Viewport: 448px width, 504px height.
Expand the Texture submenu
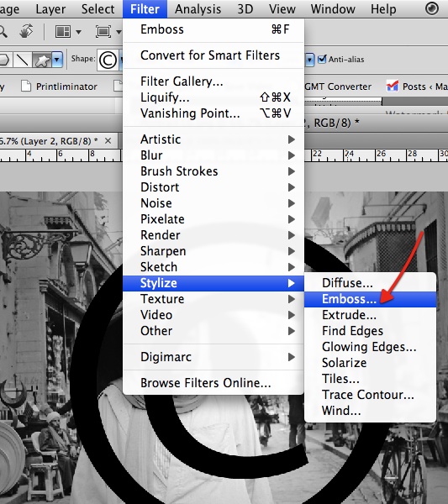[x=213, y=299]
